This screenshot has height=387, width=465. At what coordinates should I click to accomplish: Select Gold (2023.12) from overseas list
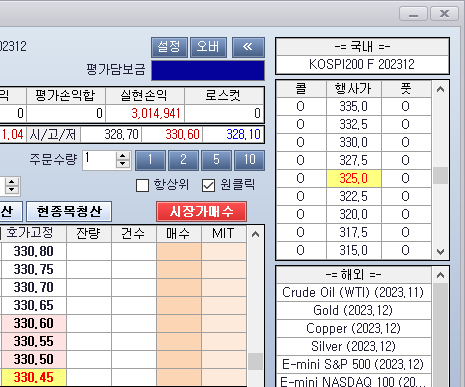[354, 310]
